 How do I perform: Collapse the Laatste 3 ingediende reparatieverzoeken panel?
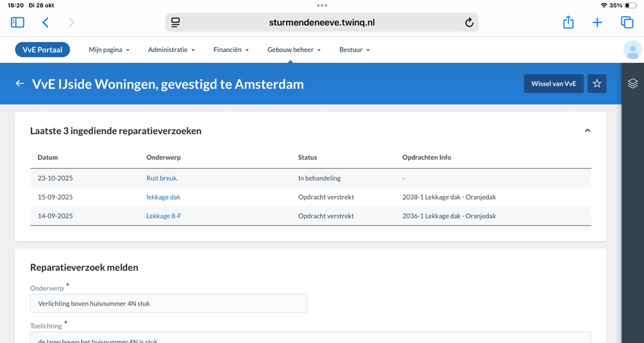coord(587,130)
